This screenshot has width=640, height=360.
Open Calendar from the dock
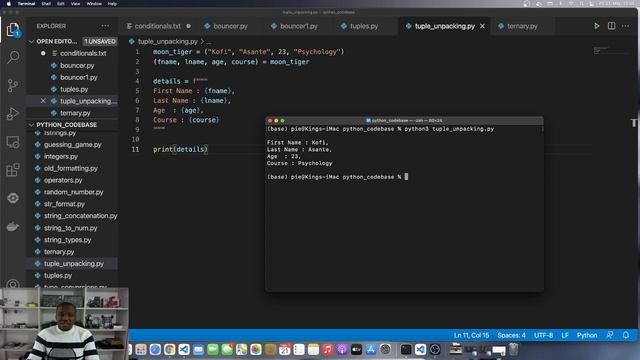coord(284,349)
